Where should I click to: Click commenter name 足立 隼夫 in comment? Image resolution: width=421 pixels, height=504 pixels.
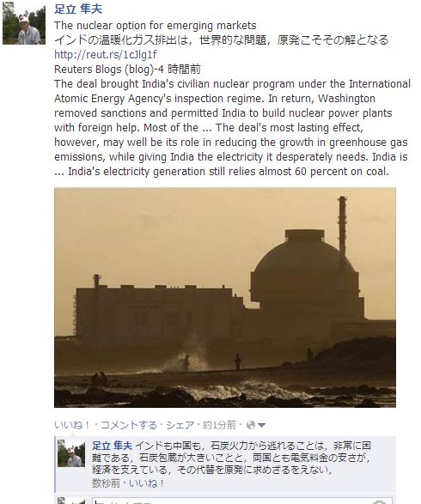coord(112,446)
